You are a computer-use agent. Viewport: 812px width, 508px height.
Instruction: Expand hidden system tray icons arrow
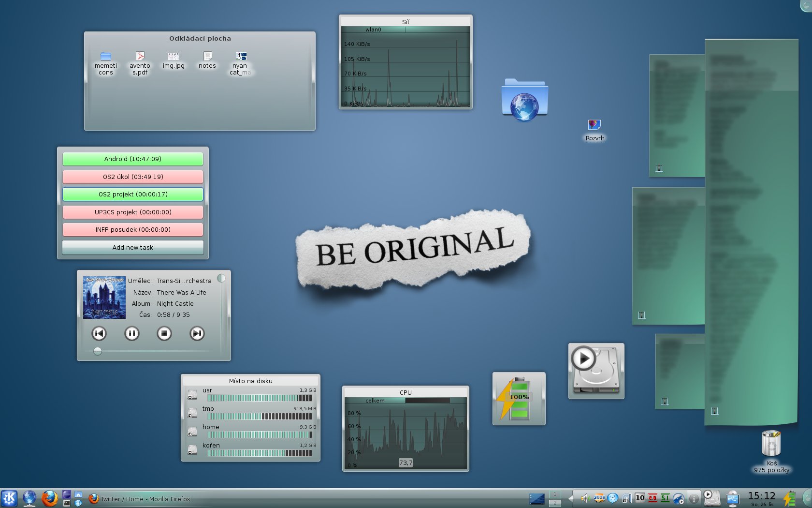pos(571,498)
